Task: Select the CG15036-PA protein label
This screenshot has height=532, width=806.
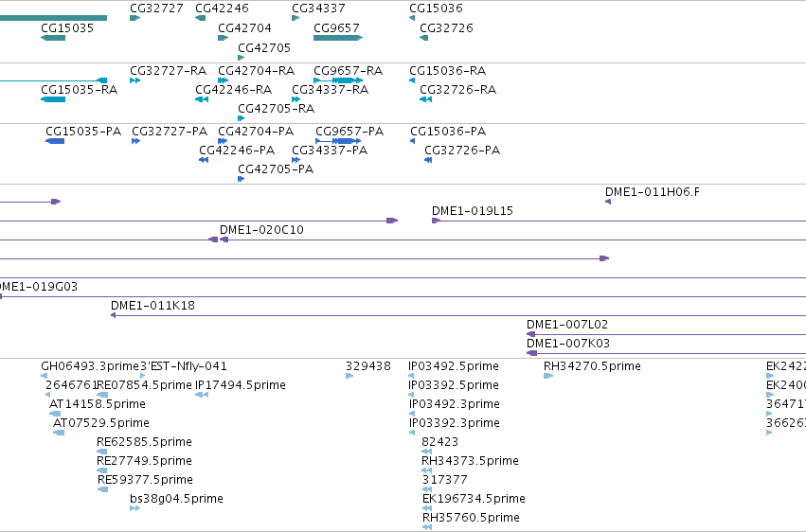Action: point(448,132)
